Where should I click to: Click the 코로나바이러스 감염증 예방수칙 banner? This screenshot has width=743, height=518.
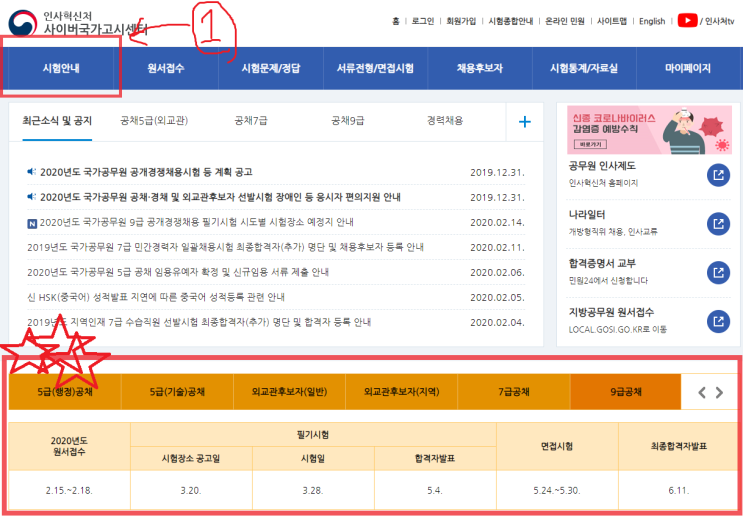tap(649, 130)
